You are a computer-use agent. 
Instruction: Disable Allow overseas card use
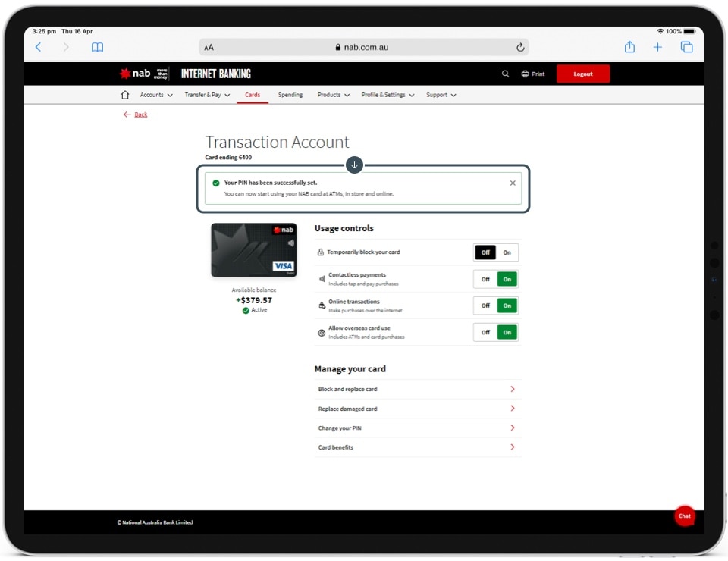[485, 332]
